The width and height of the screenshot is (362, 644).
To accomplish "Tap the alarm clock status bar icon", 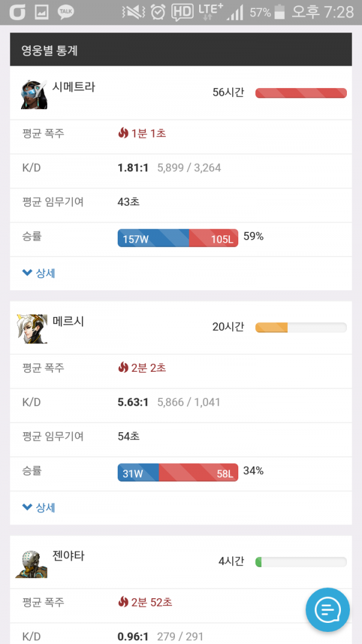I will [x=157, y=12].
